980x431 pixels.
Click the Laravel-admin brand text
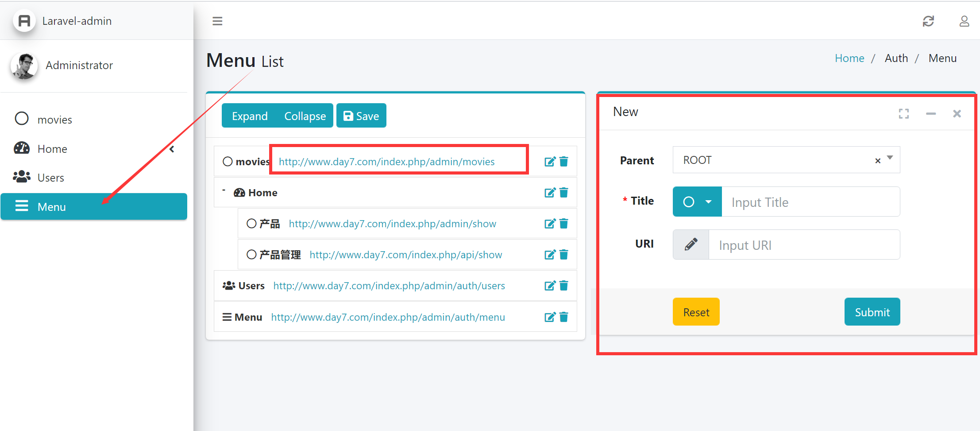77,21
